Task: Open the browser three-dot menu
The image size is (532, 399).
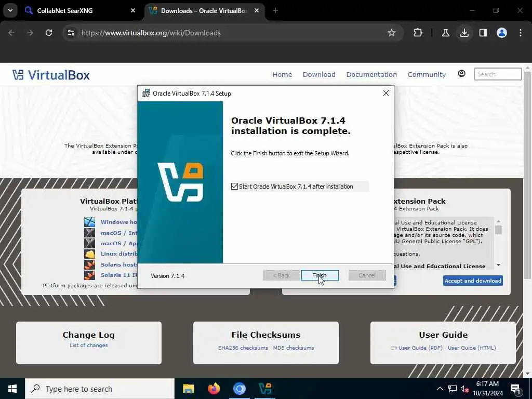Action: pos(521,33)
